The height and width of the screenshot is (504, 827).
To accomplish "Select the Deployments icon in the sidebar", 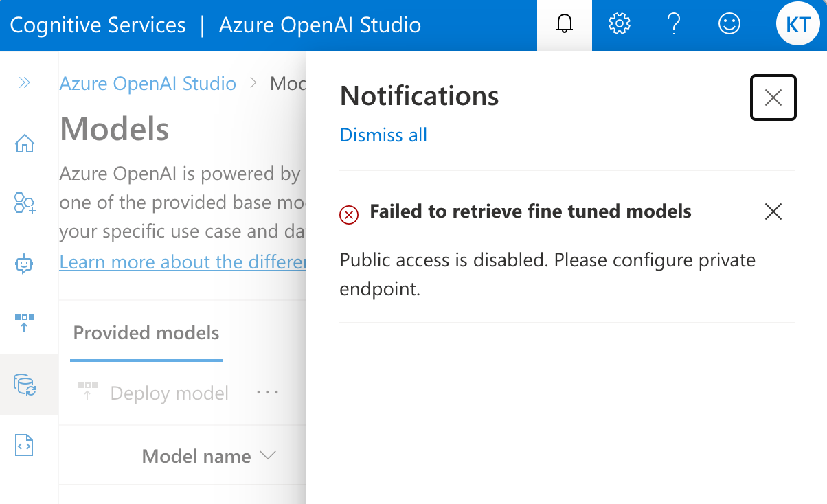I will tap(24, 323).
